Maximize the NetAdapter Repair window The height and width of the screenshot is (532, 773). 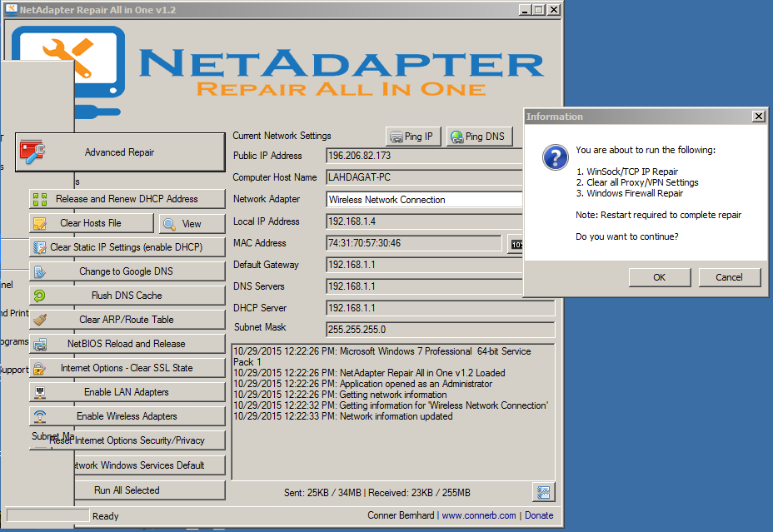(539, 10)
